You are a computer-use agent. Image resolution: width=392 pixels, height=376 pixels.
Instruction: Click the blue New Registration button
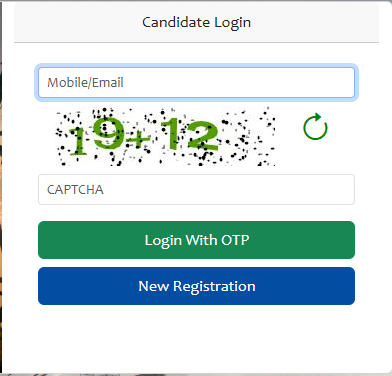tap(196, 286)
